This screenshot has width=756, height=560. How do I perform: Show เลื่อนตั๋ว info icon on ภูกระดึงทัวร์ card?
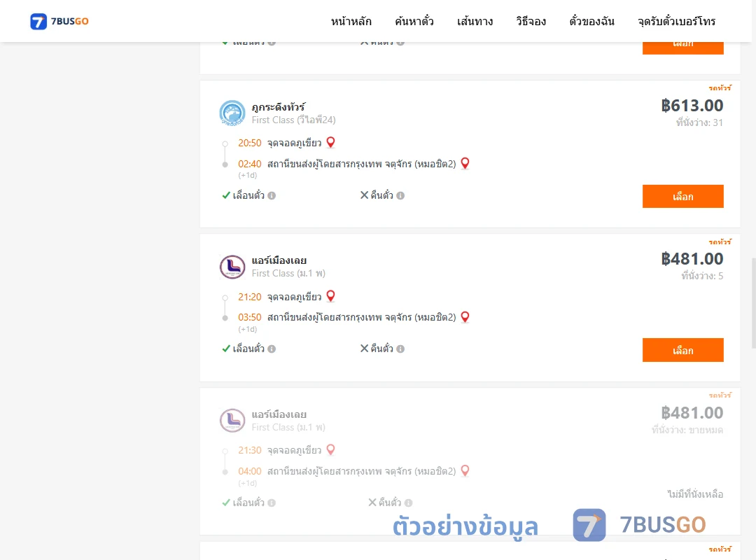272,195
